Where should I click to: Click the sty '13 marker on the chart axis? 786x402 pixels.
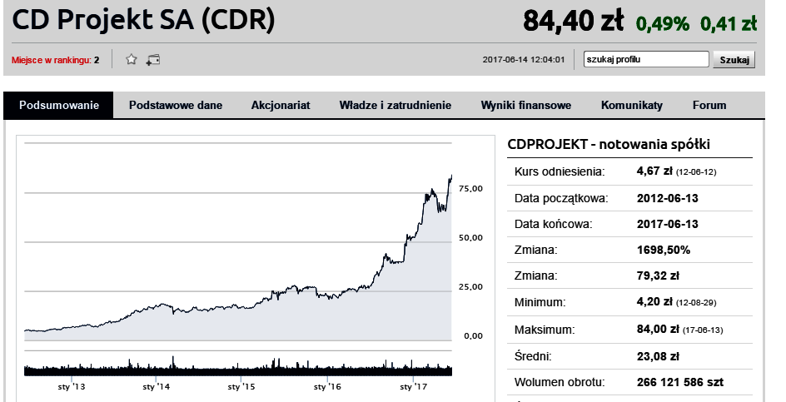coord(71,386)
